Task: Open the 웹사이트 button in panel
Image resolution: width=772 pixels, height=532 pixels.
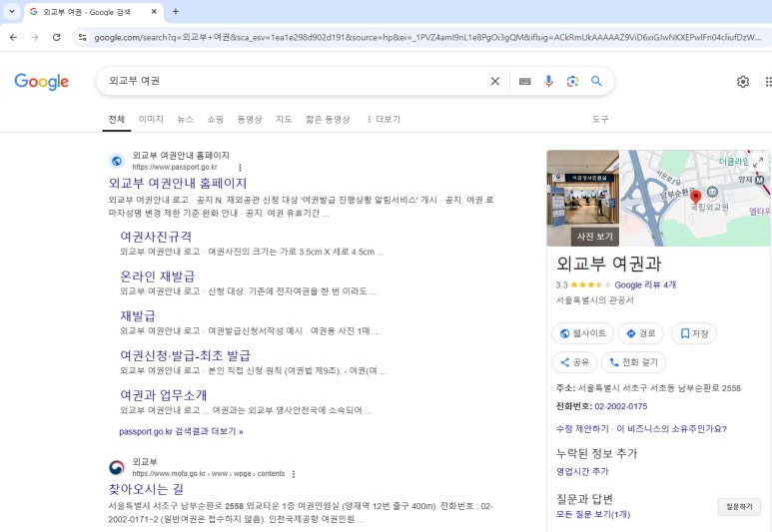Action: click(x=583, y=333)
